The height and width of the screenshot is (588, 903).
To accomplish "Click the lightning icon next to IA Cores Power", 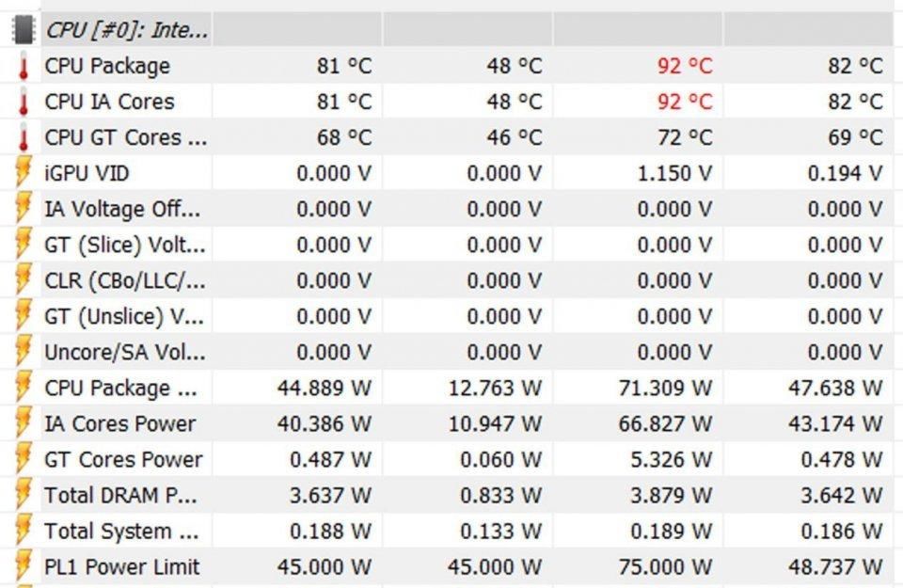I will (x=24, y=423).
